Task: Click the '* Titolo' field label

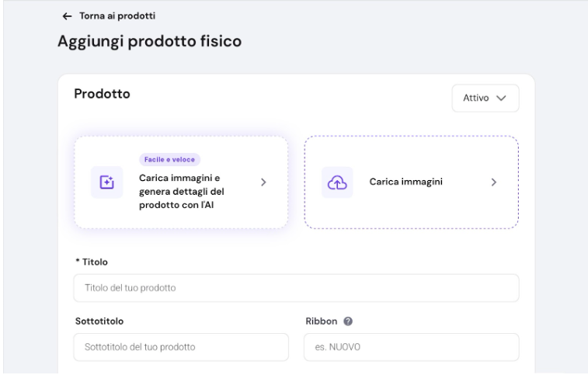Action: [91, 262]
